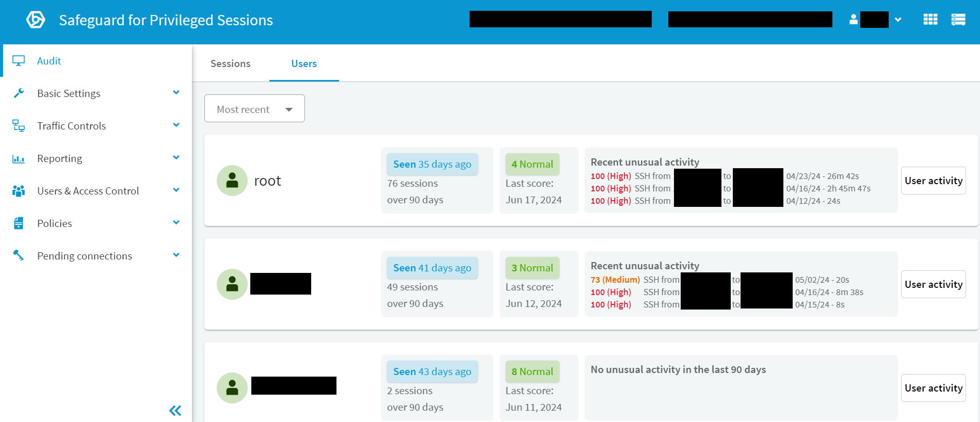This screenshot has width=980, height=422.
Task: Expand Reporting chevron
Action: coord(176,158)
